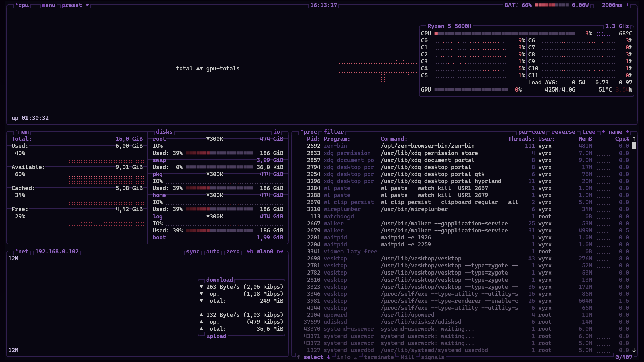The image size is (644, 362).
Task: Toggle reverse sorting of processes
Action: point(563,132)
